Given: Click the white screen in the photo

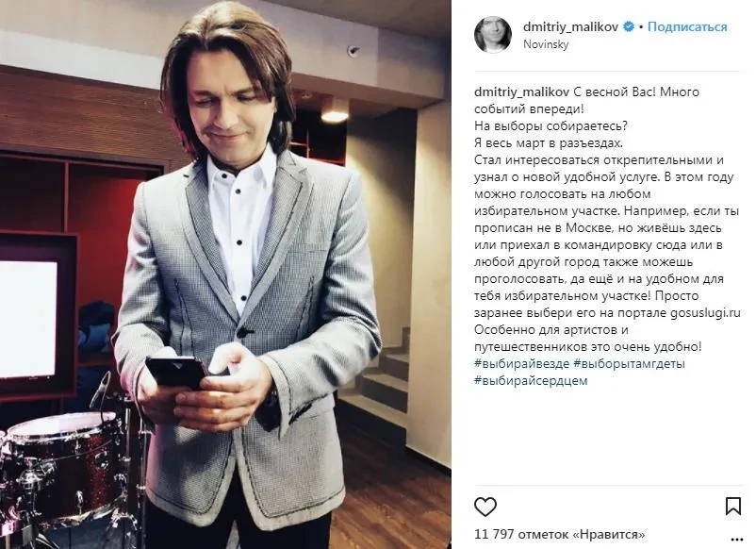Looking at the screenshot, I should pyautogui.click(x=28, y=320).
